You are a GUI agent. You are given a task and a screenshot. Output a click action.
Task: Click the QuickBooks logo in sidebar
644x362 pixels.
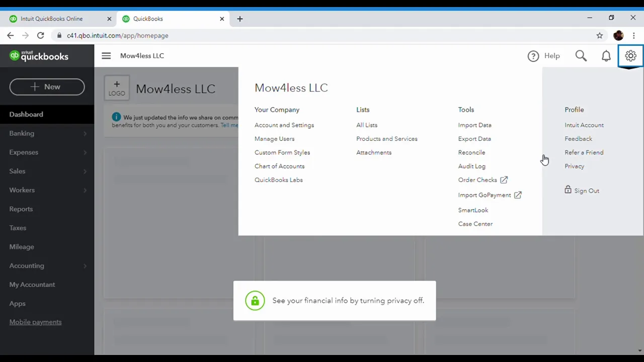tap(39, 56)
